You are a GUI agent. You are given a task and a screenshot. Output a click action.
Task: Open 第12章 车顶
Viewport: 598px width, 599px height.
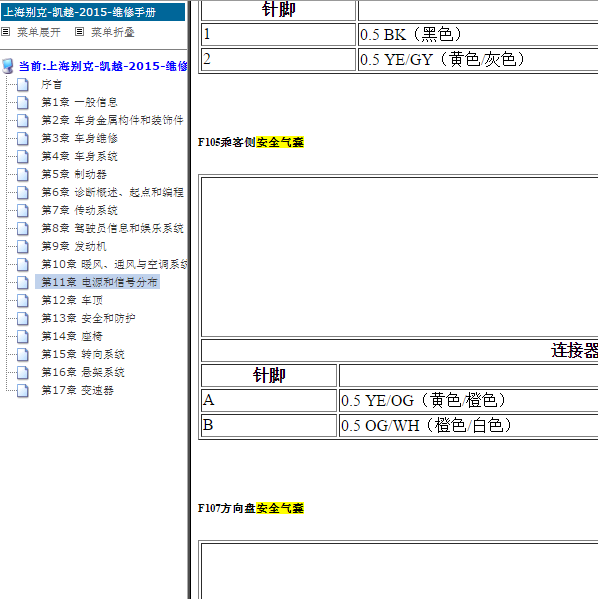72,300
